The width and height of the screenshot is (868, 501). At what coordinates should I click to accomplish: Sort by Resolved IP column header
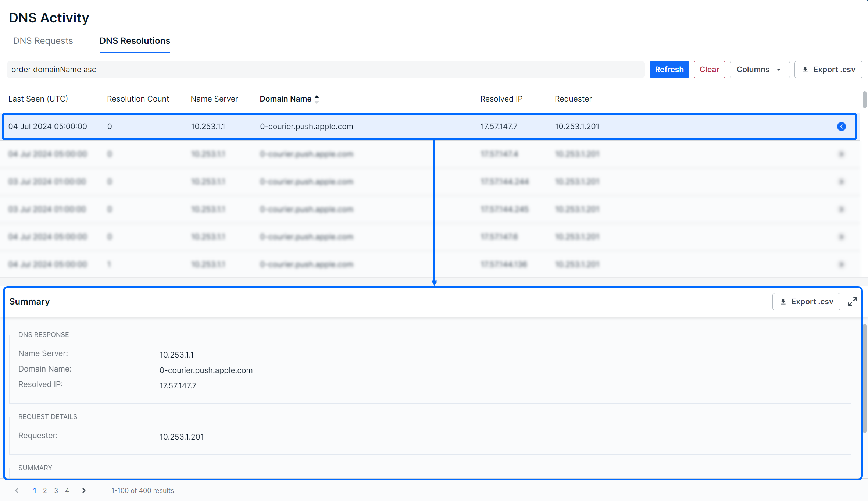[x=501, y=99]
